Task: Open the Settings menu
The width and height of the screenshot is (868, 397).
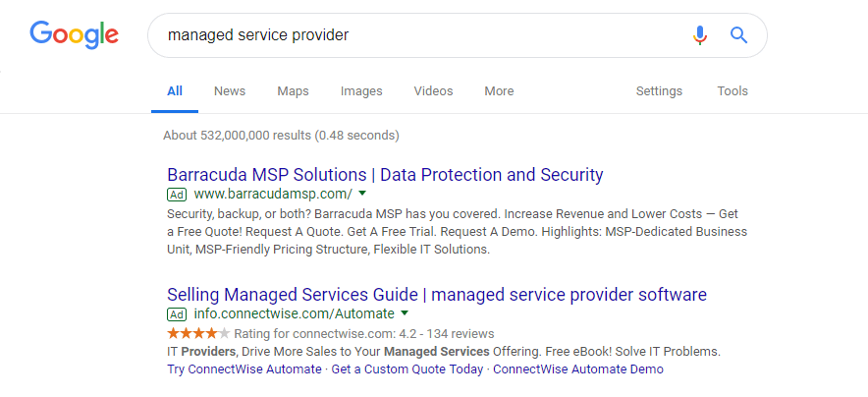Action: pyautogui.click(x=659, y=91)
